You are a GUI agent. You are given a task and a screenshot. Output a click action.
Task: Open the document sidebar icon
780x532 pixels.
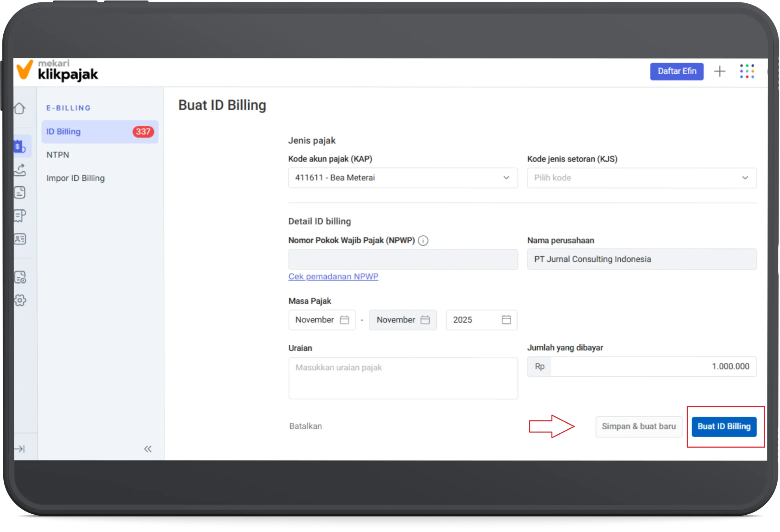[x=20, y=192]
